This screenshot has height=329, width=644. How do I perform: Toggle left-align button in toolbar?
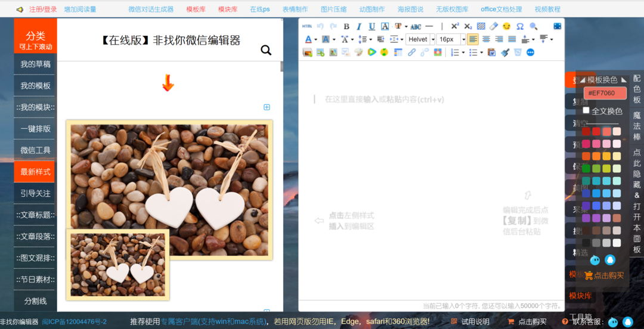[x=473, y=39]
